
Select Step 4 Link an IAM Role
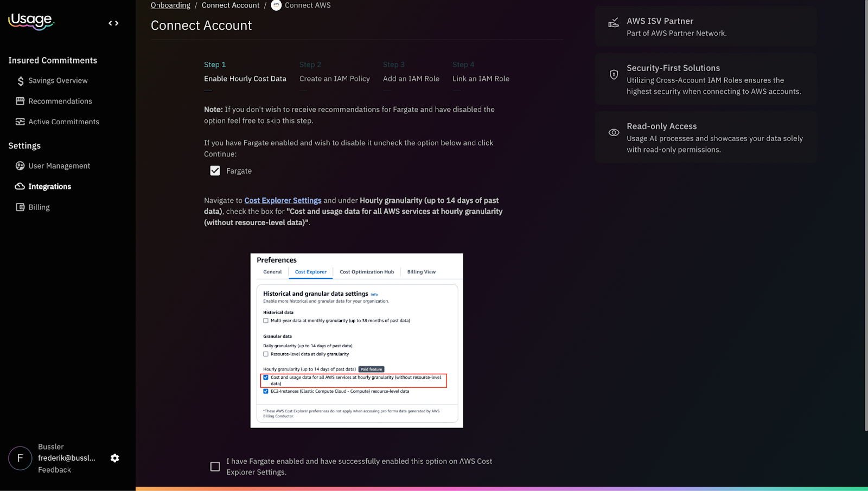tap(481, 72)
